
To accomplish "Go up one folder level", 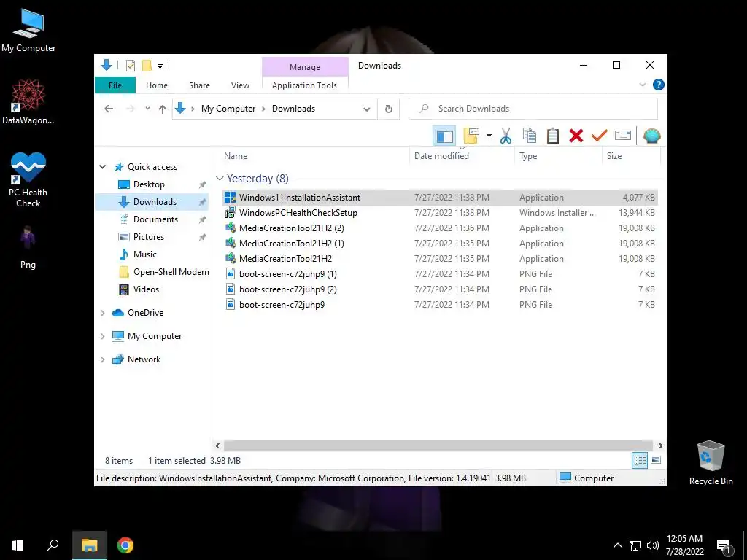I will click(x=163, y=109).
